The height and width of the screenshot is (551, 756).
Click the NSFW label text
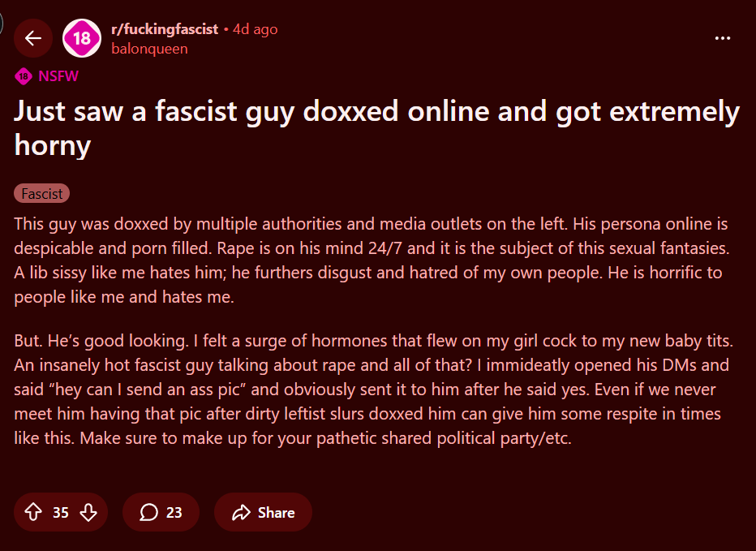click(x=58, y=76)
